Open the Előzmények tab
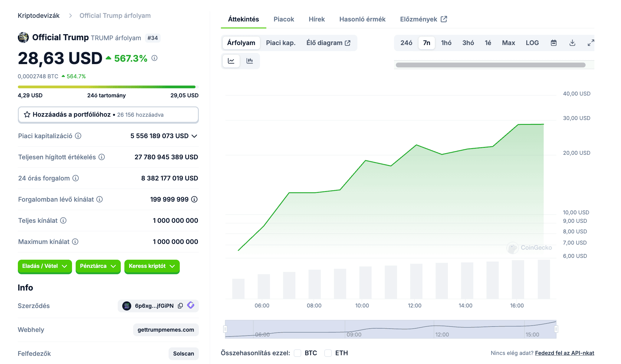This screenshot has width=621, height=364. [x=423, y=19]
